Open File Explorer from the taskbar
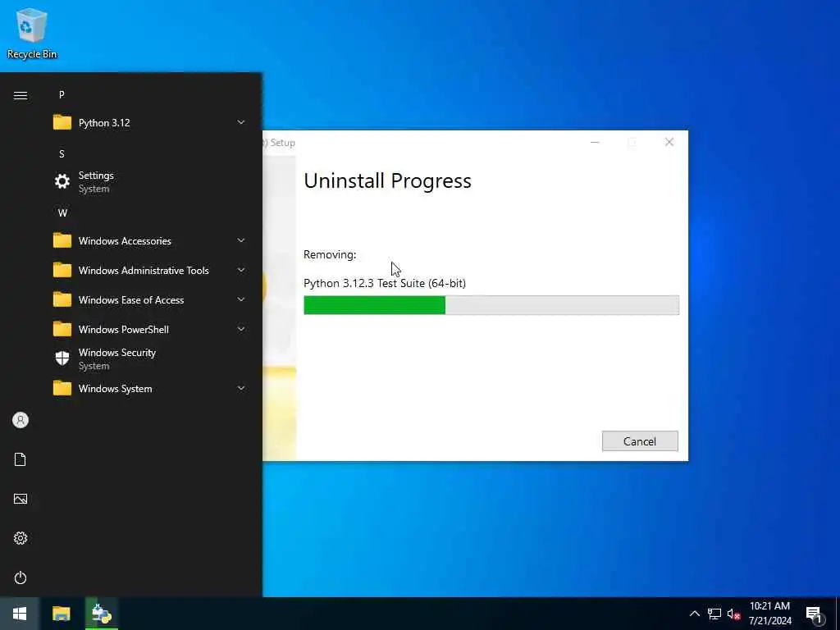This screenshot has height=630, width=840. click(61, 614)
